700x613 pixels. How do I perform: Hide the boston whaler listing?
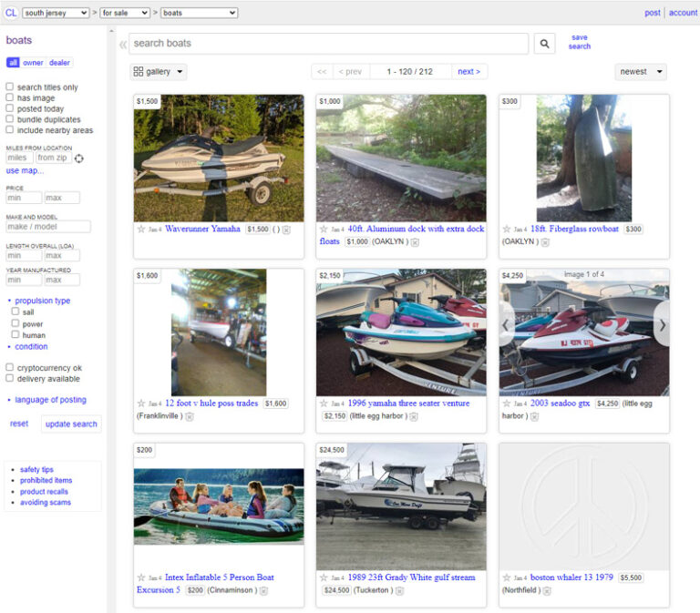pos(547,591)
